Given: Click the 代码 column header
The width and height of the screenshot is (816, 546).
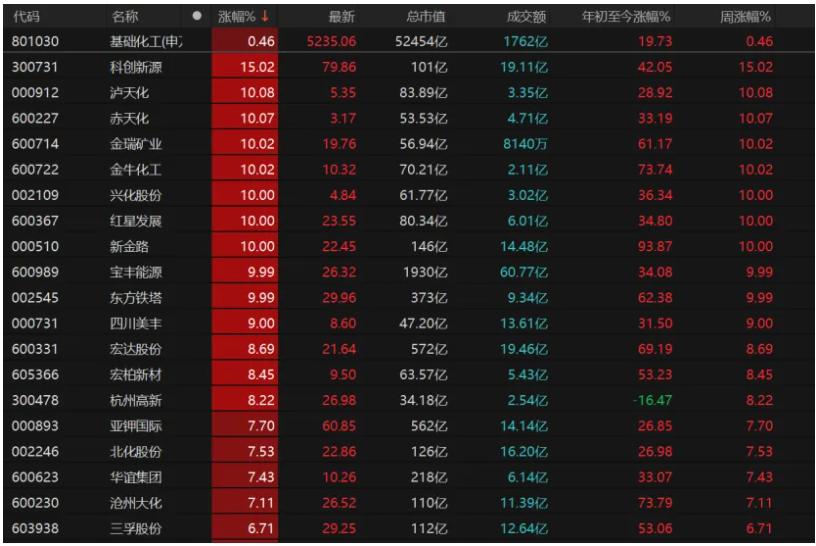Looking at the screenshot, I should pos(27,17).
